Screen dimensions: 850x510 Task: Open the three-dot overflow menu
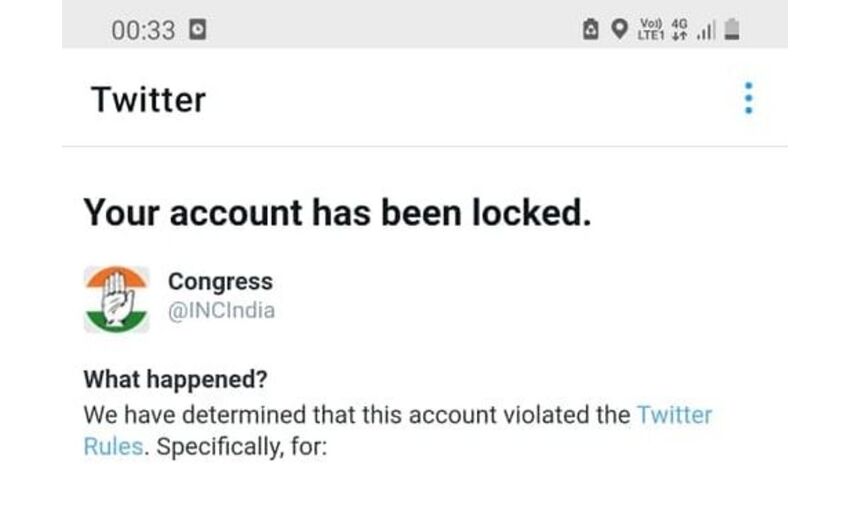(747, 99)
